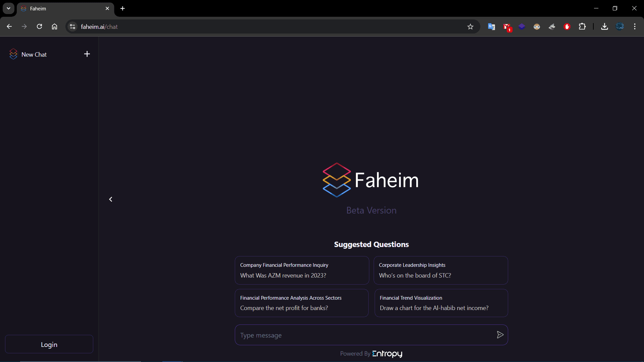644x362 pixels.
Task: Open browser downloads icon
Action: pos(604,26)
